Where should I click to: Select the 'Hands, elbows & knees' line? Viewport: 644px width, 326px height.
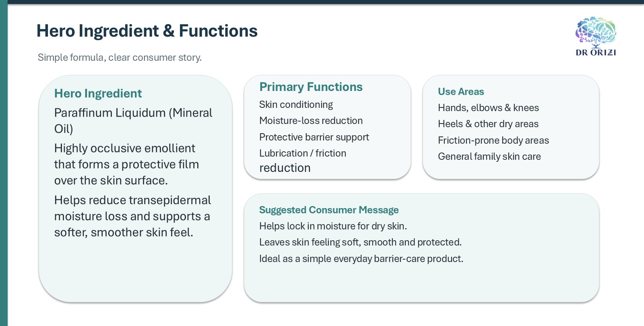point(488,108)
